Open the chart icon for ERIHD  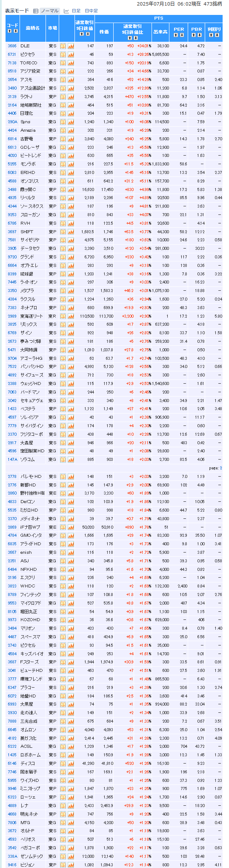tap(71, 172)
